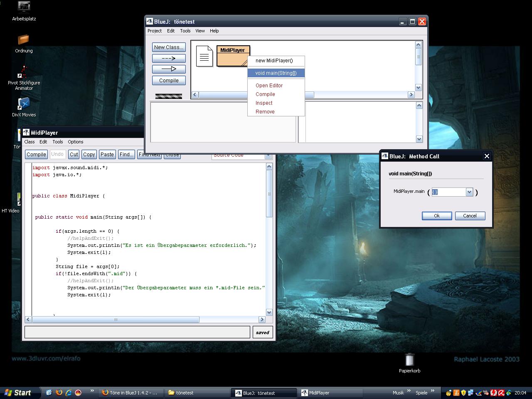Select the README text file icon
This screenshot has height=399, width=532.
(204, 56)
